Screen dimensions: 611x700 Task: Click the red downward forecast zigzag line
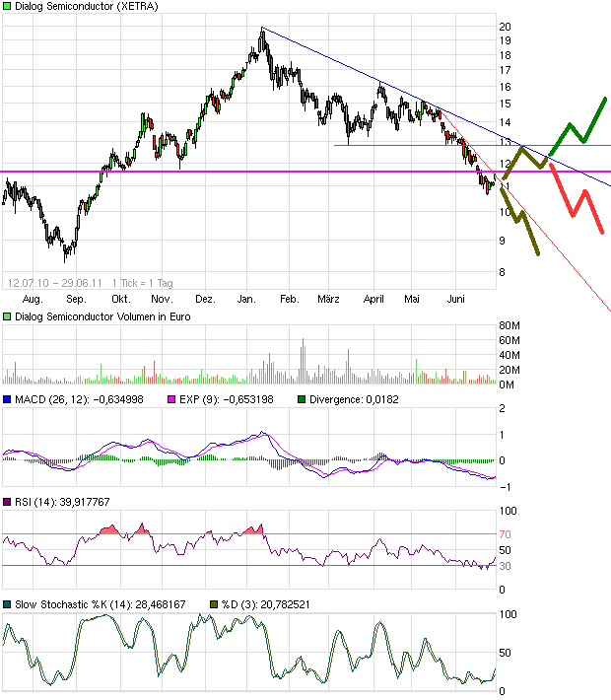577,198
